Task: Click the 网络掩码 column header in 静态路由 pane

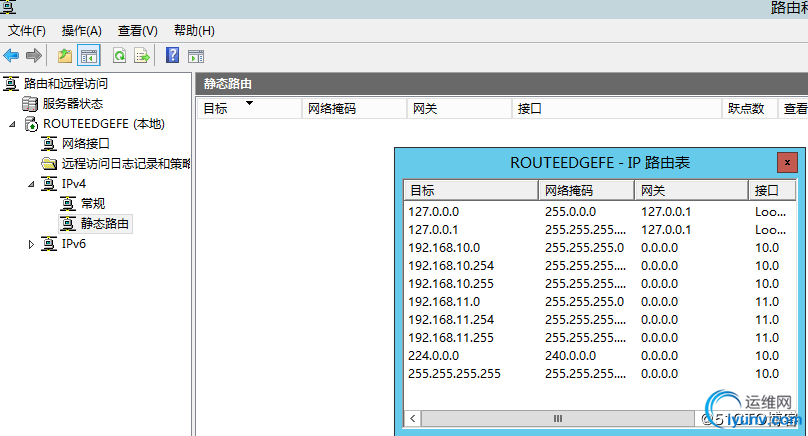Action: 355,108
